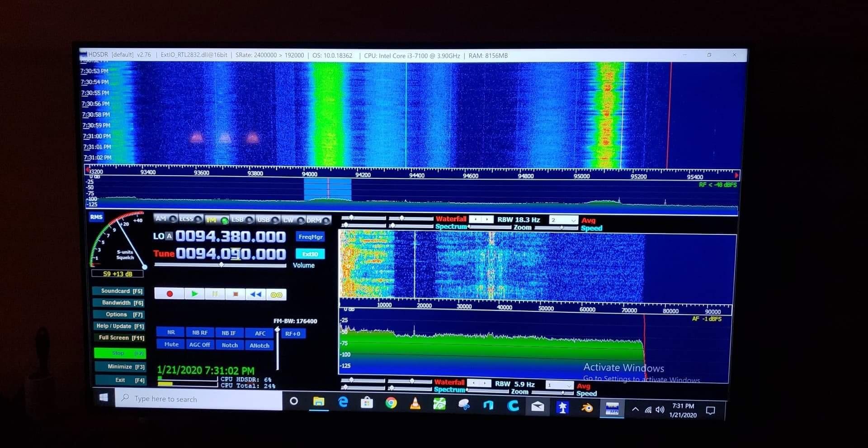Adjust the upper Speed slider

pyautogui.click(x=557, y=228)
